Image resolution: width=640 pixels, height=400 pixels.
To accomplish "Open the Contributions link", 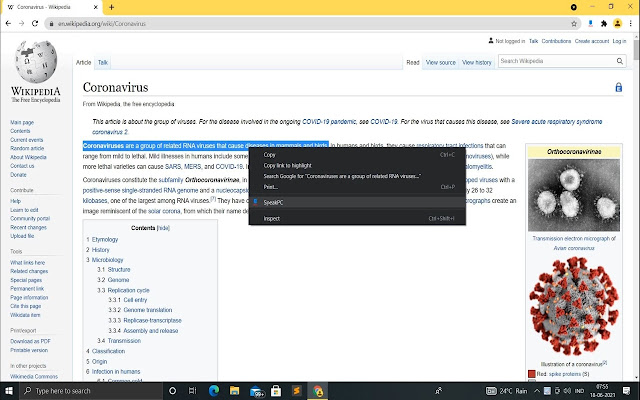I will 556,41.
